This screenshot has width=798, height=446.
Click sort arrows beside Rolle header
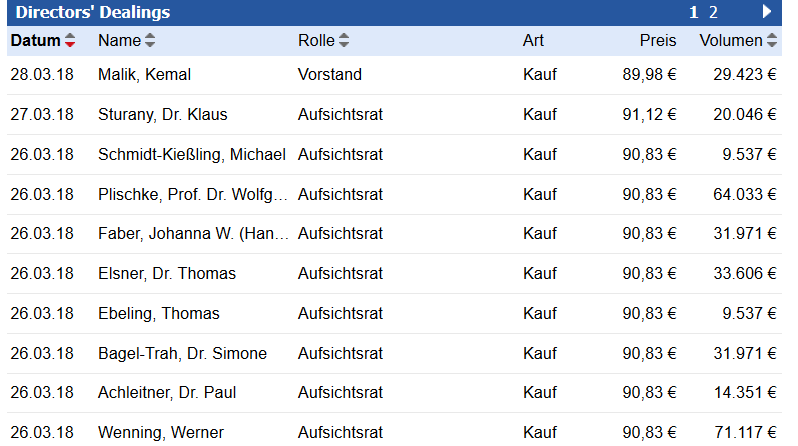344,41
